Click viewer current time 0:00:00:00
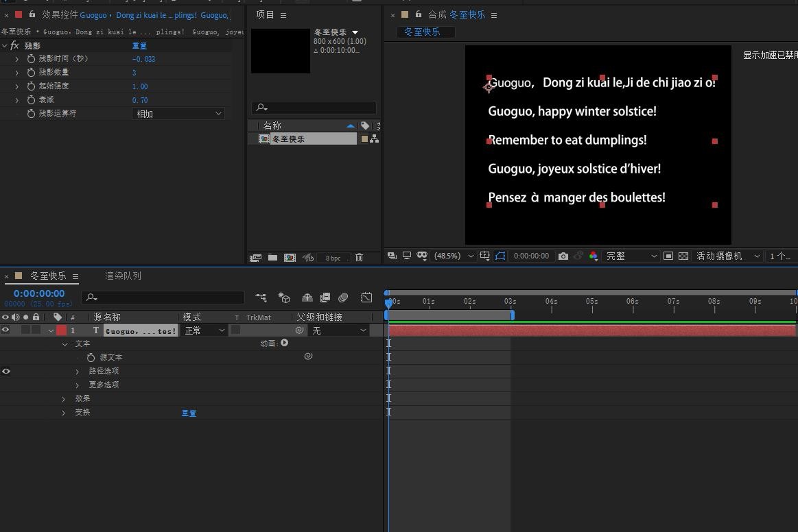Screen dimensions: 798x532 pyautogui.click(x=531, y=256)
